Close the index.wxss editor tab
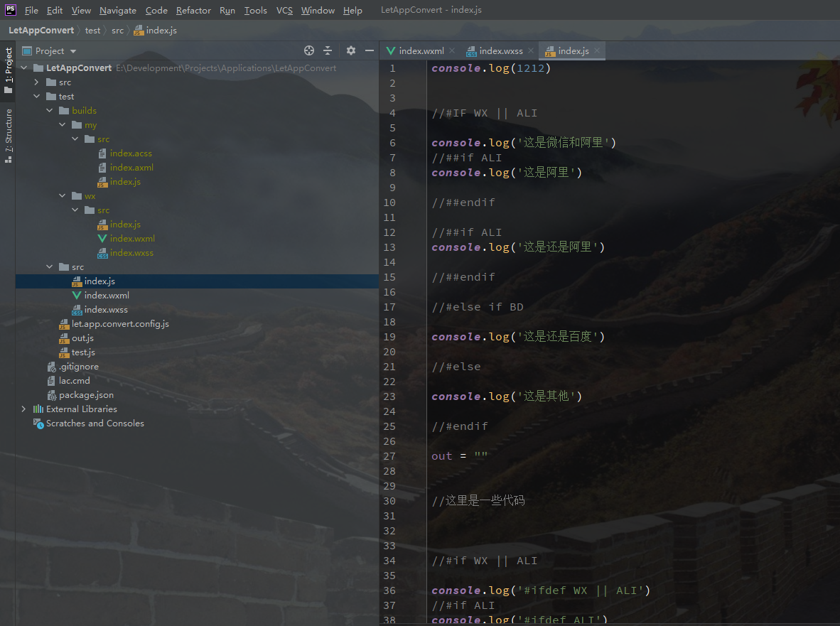840x626 pixels. 531,51
